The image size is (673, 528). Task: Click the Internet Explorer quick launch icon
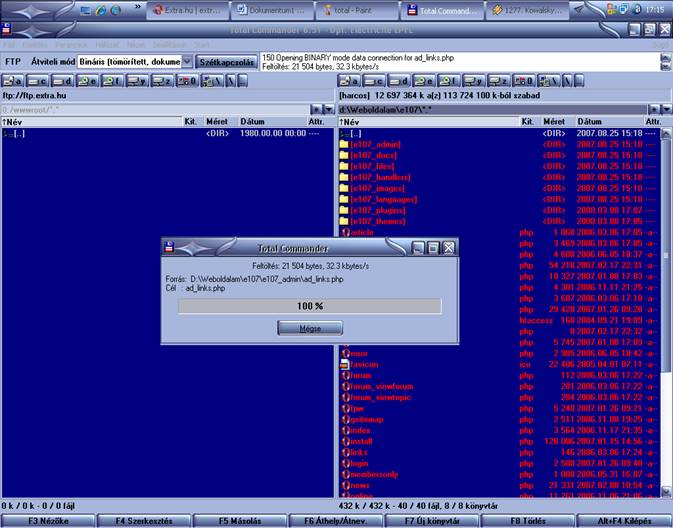coord(100,10)
